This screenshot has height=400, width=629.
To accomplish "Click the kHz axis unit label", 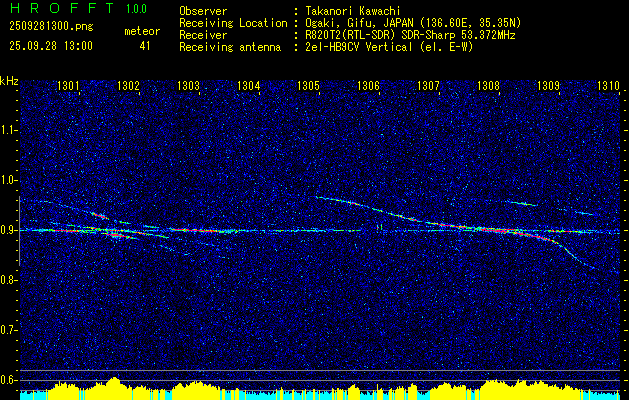I will click(9, 81).
